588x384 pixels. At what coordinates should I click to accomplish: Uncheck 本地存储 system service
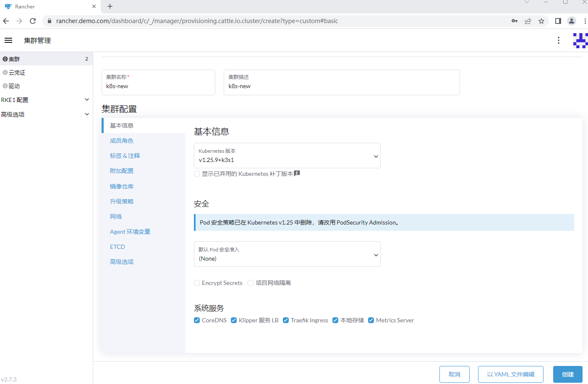point(335,320)
